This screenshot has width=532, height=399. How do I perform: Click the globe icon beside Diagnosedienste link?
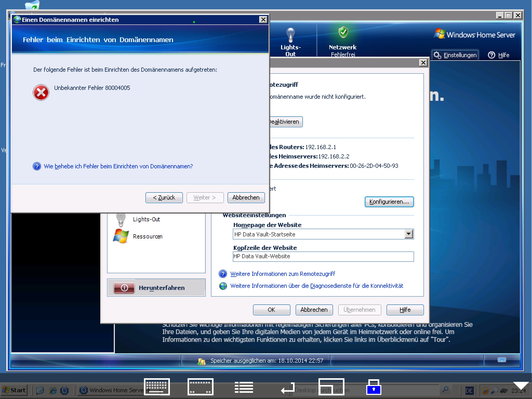[223, 286]
